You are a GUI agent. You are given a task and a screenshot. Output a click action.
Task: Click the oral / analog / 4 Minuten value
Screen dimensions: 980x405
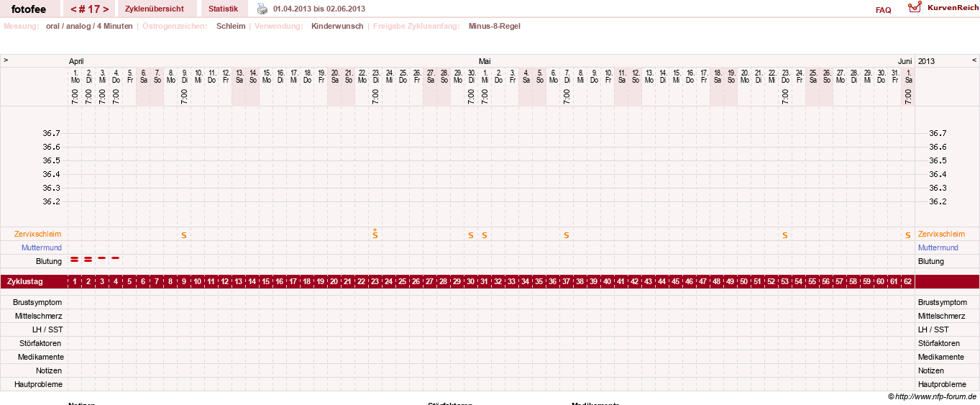click(x=89, y=26)
